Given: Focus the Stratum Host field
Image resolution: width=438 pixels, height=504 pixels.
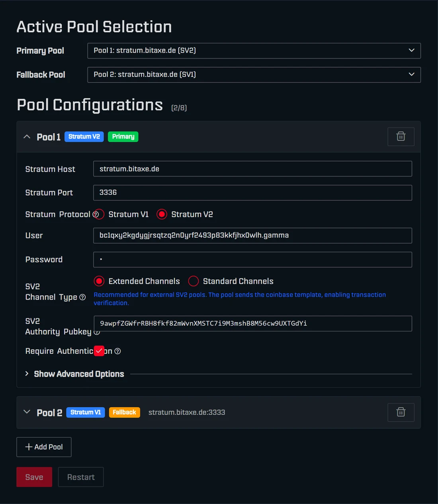Looking at the screenshot, I should 252,169.
